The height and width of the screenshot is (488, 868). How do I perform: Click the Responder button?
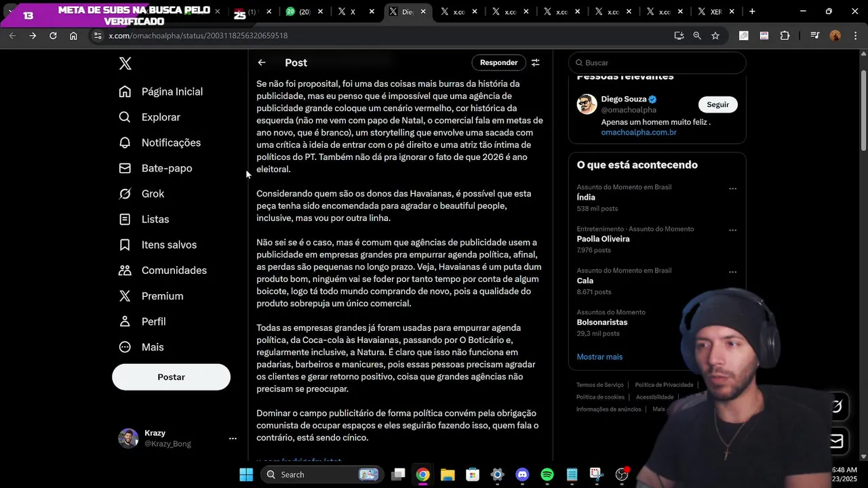(498, 62)
